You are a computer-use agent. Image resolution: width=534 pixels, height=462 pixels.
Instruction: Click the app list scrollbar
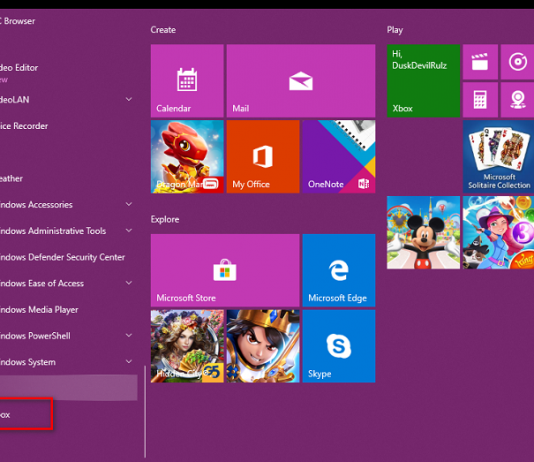145,412
